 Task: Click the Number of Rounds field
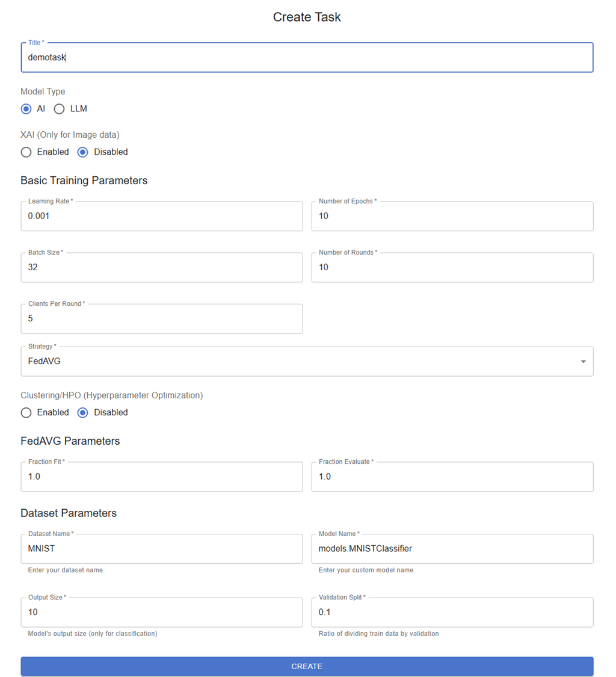click(x=452, y=267)
